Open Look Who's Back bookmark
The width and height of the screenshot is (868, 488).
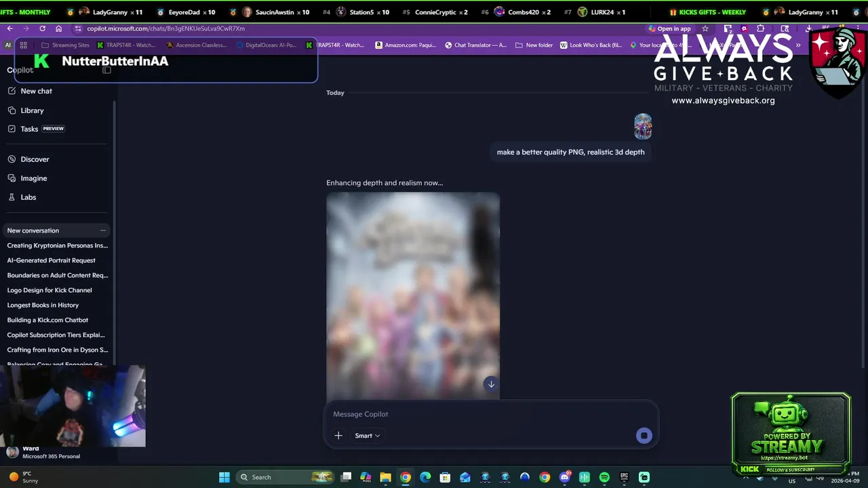[x=591, y=45]
